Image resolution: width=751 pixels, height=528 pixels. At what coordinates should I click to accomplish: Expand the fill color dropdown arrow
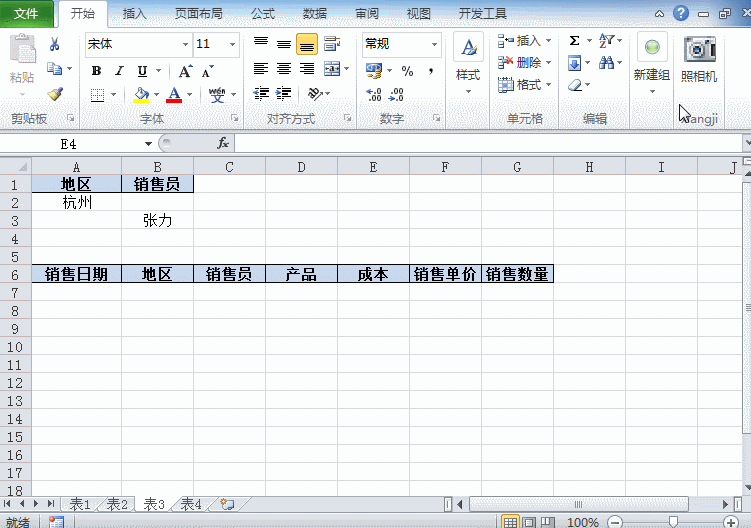click(157, 94)
